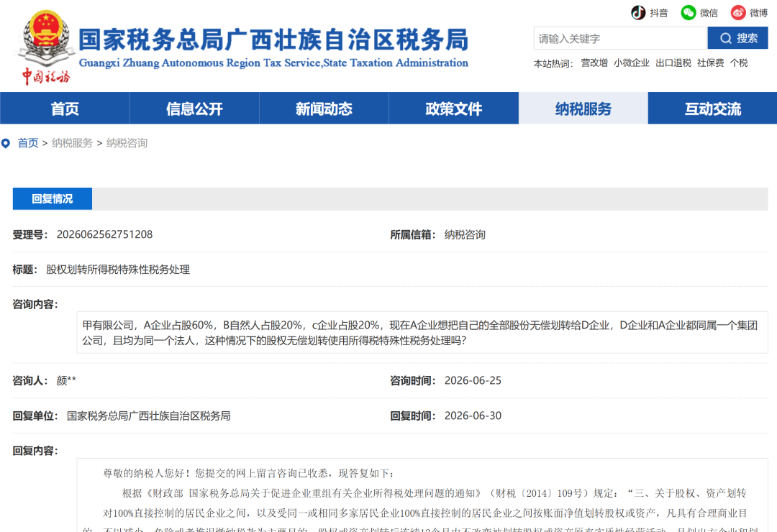Click the 回复内容 section label
The width and height of the screenshot is (777, 532).
(x=35, y=451)
